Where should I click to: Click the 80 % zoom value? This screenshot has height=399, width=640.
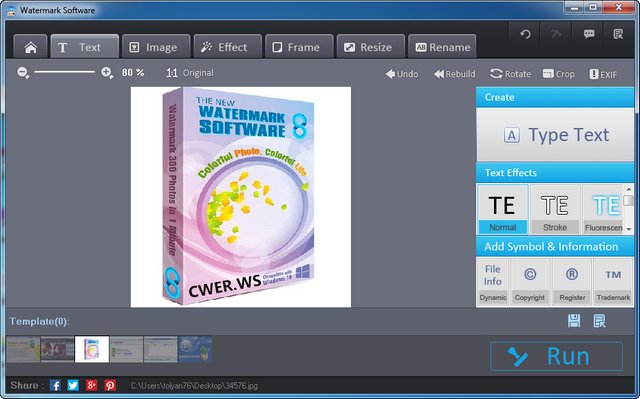(x=133, y=73)
